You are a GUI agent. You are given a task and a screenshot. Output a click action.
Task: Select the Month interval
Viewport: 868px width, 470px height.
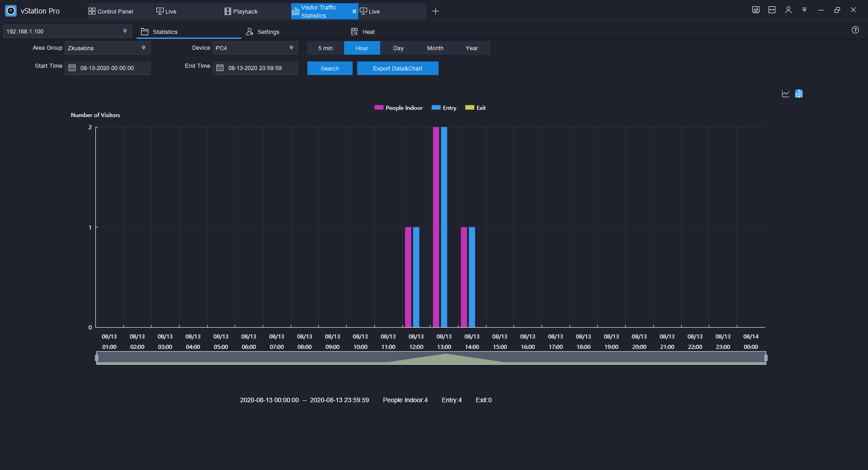[x=435, y=48]
